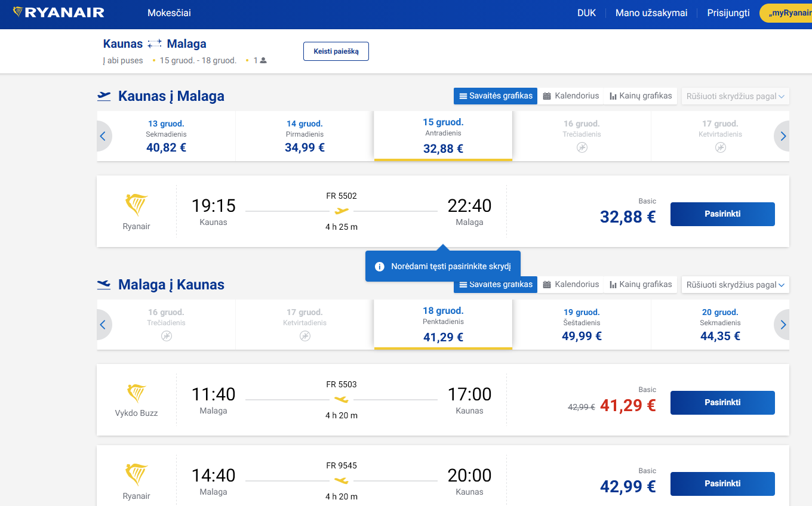Show earlier return dates with left arrow
Screen dimensions: 812x506
[103, 325]
